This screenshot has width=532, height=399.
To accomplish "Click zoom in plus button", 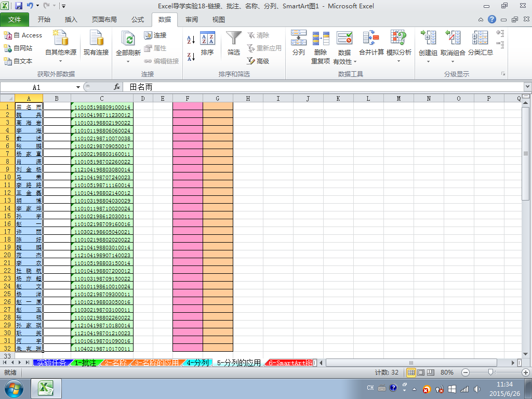I will (x=526, y=373).
